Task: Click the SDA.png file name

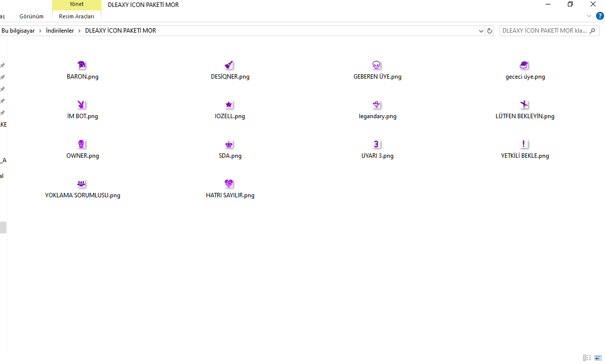Action: (230, 156)
